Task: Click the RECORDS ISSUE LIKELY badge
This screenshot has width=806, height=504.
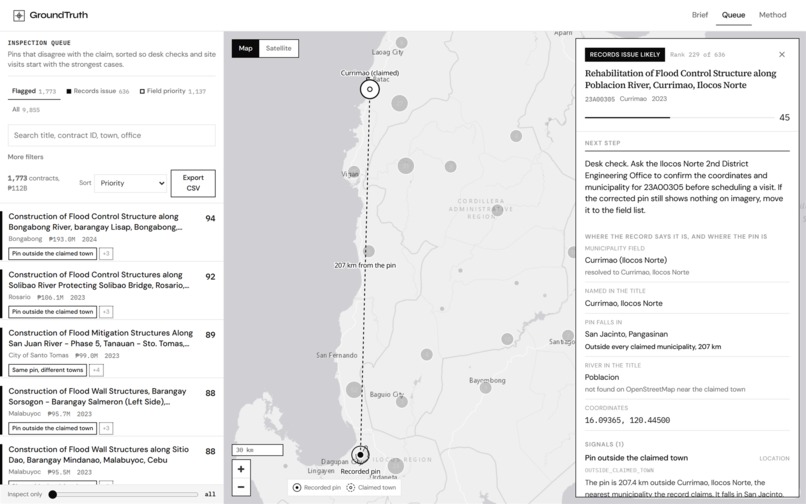Action: pyautogui.click(x=625, y=55)
